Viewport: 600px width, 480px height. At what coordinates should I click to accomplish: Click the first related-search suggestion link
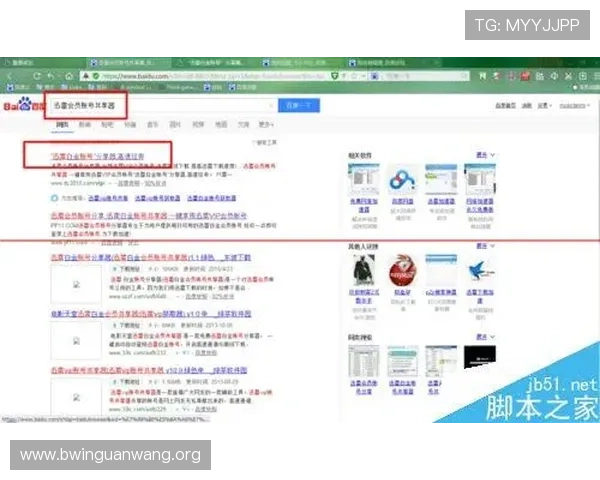click(108, 198)
